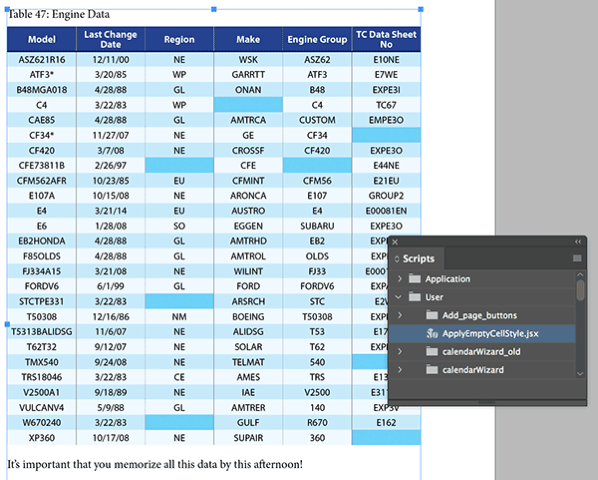Expand the Application scripts folder
Viewport: 598px width, 480px height.
(399, 279)
